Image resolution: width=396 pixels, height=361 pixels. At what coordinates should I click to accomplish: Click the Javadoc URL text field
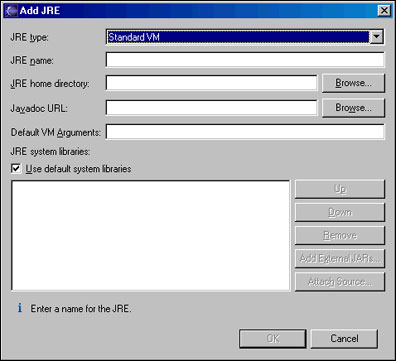211,108
